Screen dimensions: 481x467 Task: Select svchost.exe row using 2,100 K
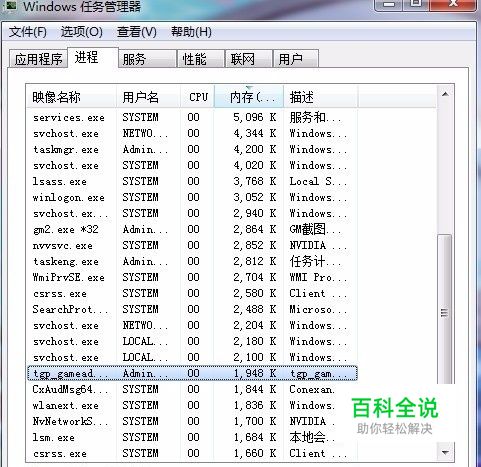pos(192,357)
